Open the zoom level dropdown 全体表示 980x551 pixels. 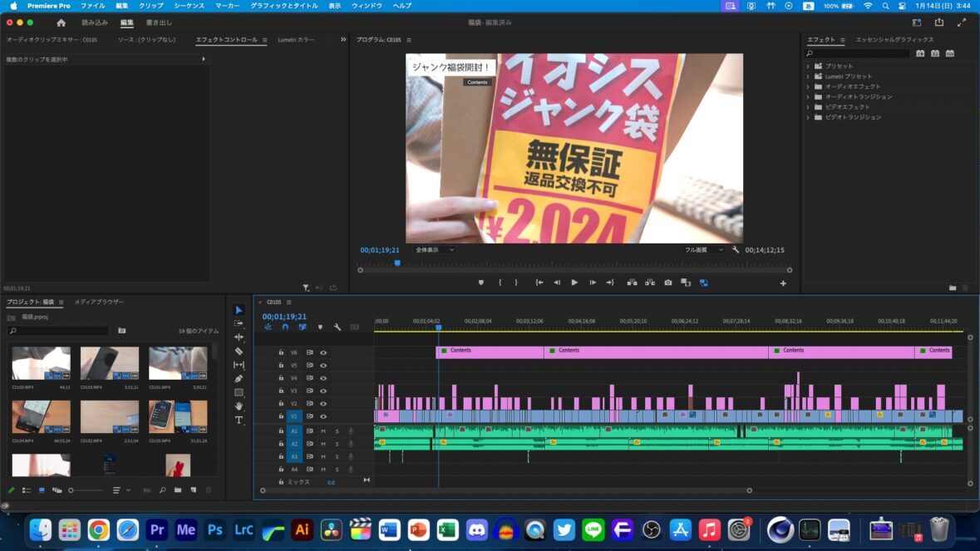click(x=434, y=250)
